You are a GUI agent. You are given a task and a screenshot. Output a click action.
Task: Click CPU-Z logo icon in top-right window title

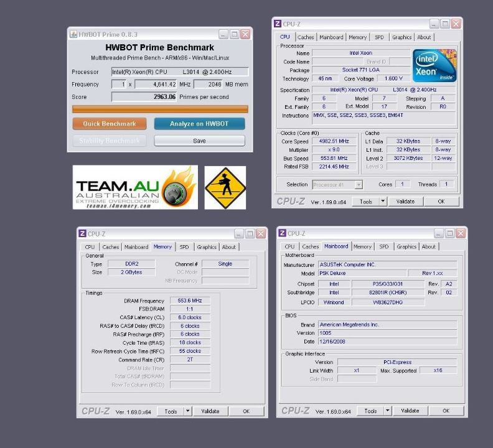[278, 24]
